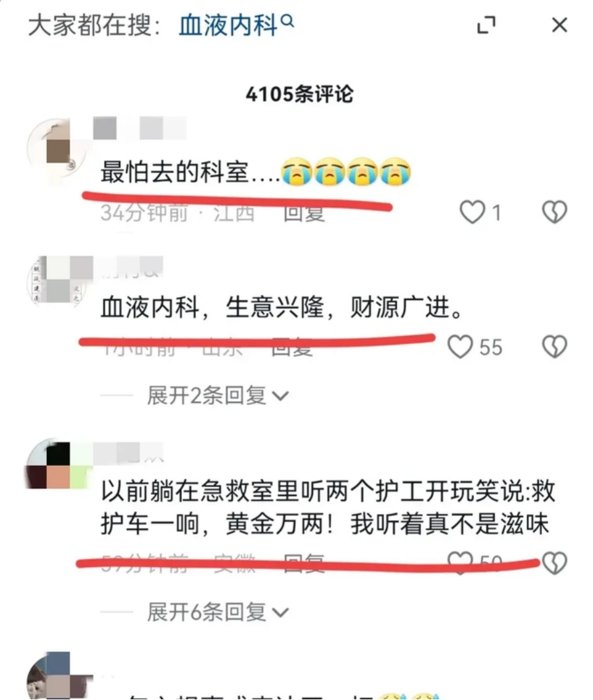Image resolution: width=593 pixels, height=700 pixels.
Task: Dislike the 血液内科 生意兴隆 comment
Action: coord(555,347)
